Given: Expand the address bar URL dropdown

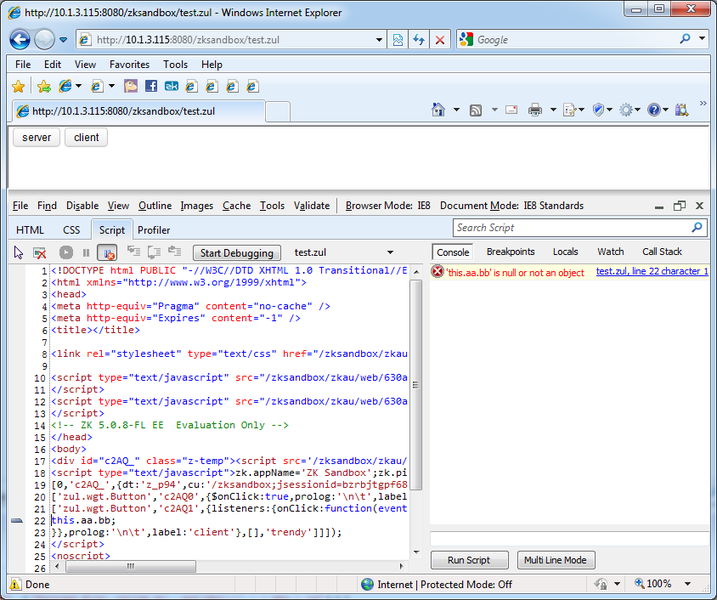Looking at the screenshot, I should 379,40.
